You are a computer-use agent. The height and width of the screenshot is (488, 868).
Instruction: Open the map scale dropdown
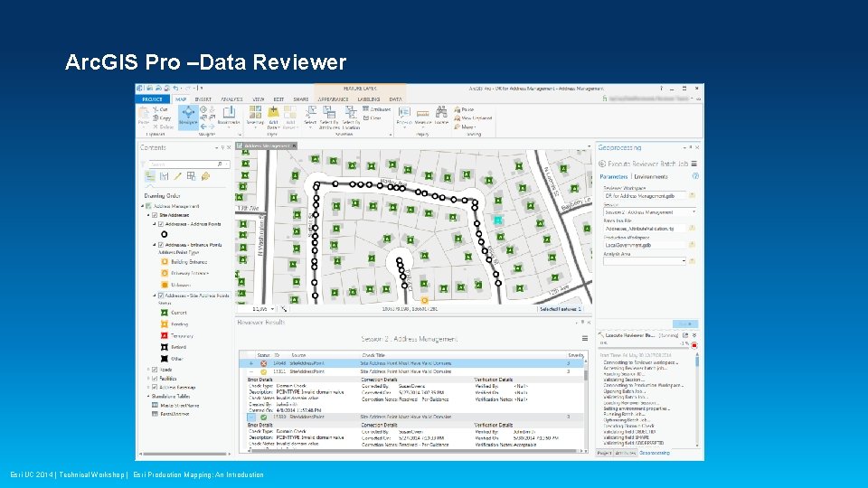[x=272, y=309]
